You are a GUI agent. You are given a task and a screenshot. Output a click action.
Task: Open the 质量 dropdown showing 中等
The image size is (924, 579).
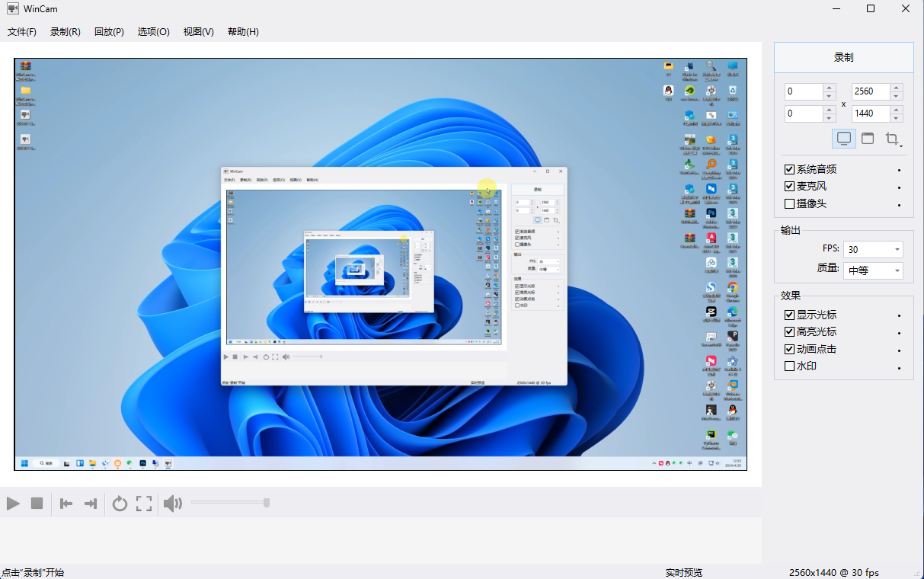point(873,270)
